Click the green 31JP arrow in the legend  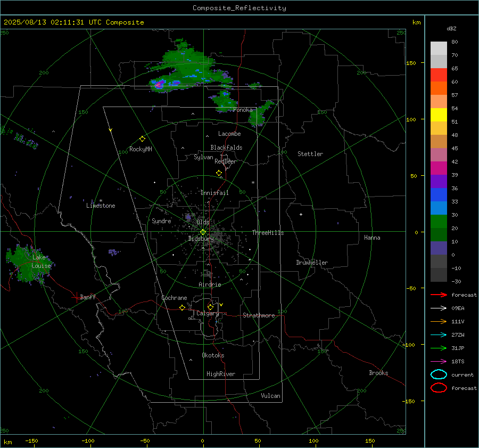pos(439,348)
